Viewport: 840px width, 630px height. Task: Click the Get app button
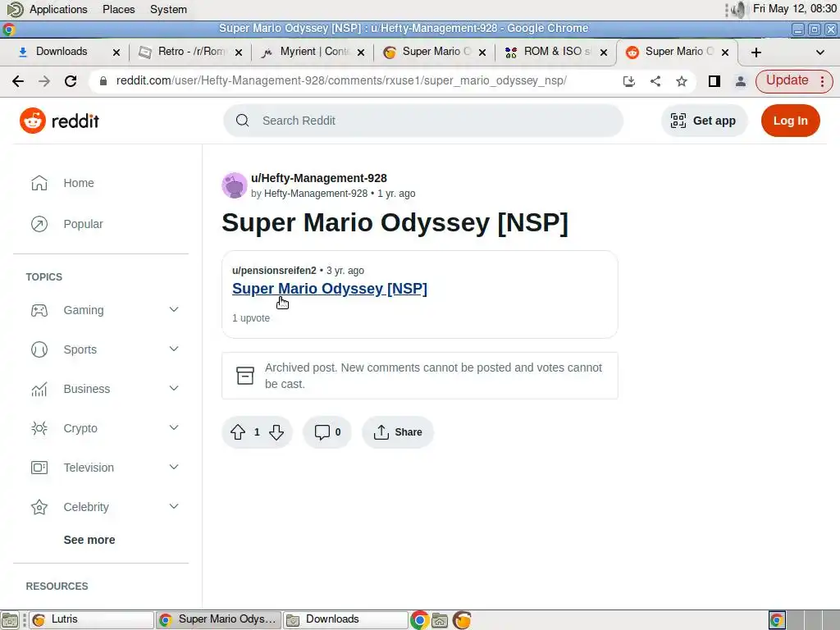(703, 121)
